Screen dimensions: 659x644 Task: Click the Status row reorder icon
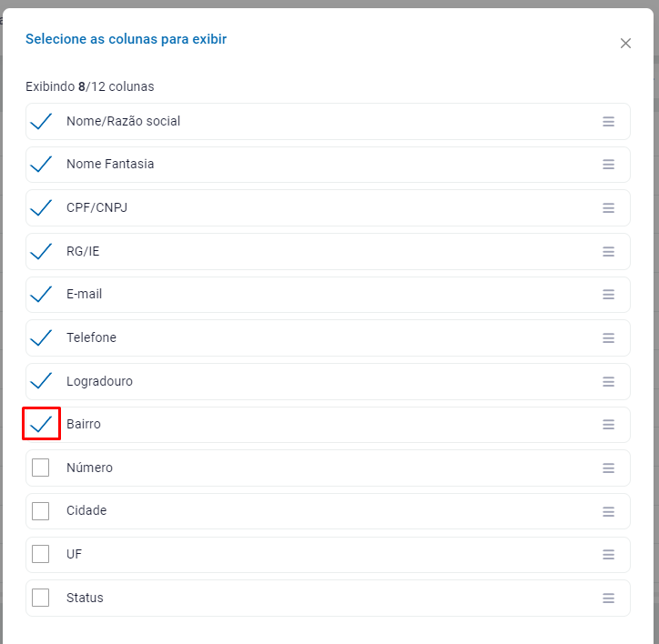click(608, 599)
